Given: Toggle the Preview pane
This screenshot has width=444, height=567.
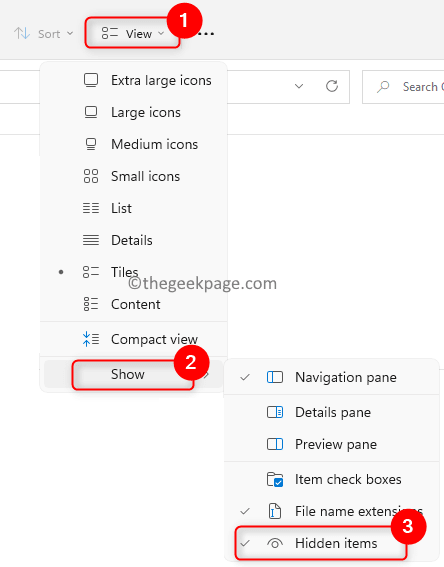Looking at the screenshot, I should 332,444.
